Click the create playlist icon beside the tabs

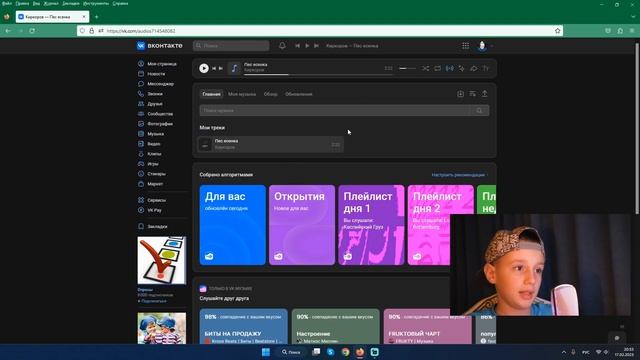coord(472,94)
